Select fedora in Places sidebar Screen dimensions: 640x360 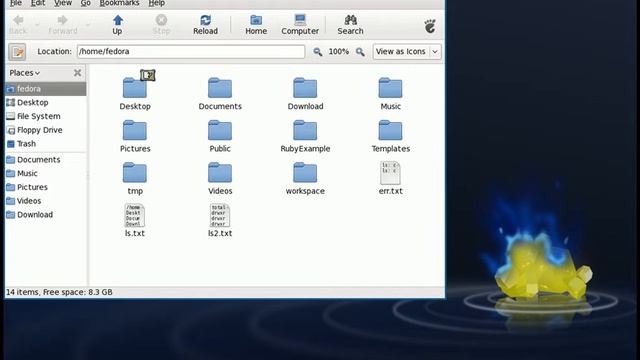tap(46, 89)
